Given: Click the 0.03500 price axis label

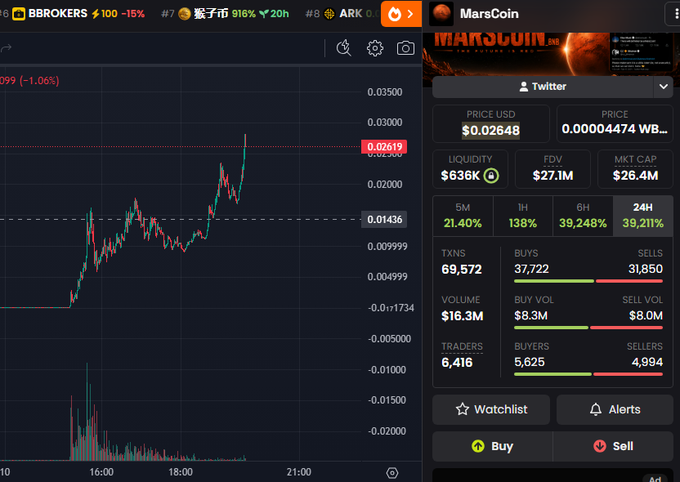Looking at the screenshot, I should (x=385, y=92).
